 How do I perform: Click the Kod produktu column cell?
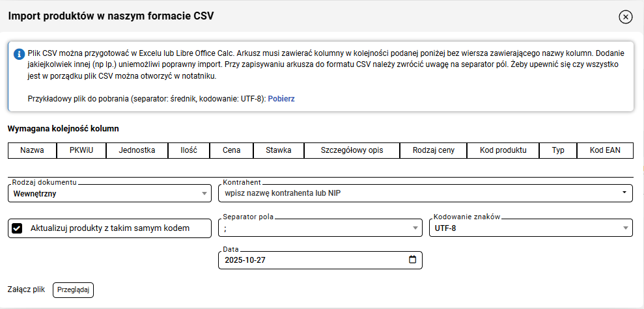(x=503, y=150)
